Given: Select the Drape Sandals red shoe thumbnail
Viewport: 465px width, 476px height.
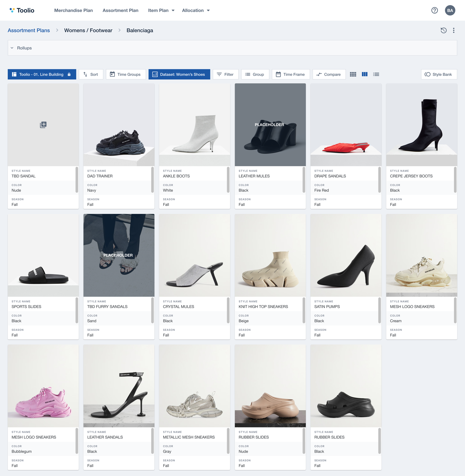Looking at the screenshot, I should 346,125.
